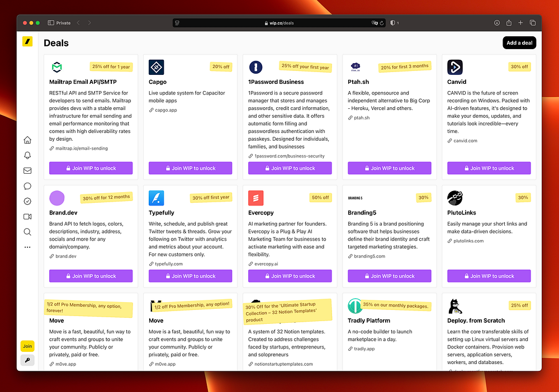Image resolution: width=559 pixels, height=392 pixels.
Task: Click the PlutoLinks logo icon
Action: [x=455, y=198]
